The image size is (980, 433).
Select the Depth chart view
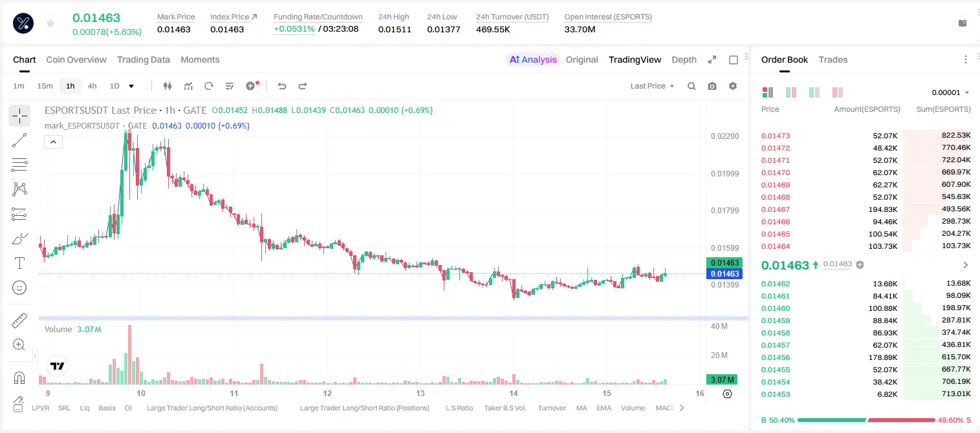(684, 59)
